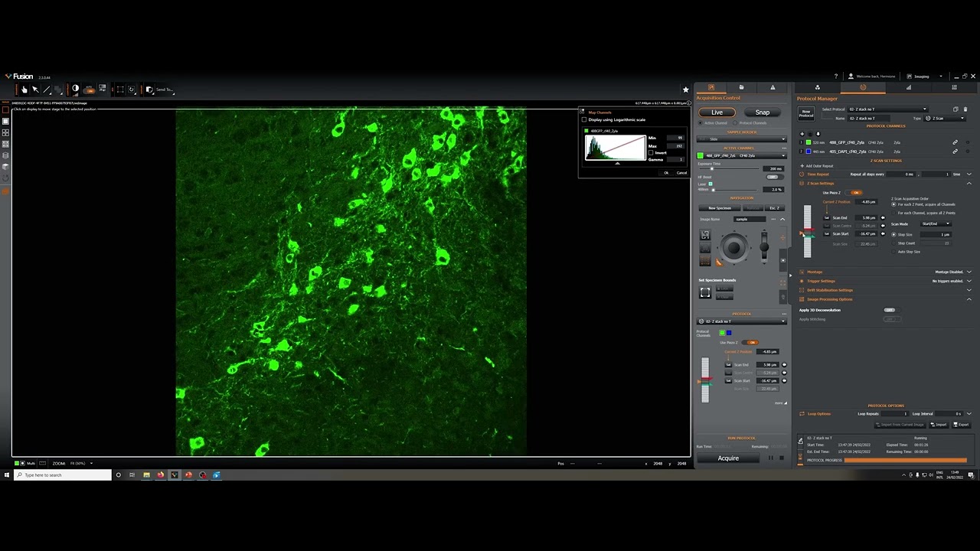This screenshot has height=551, width=980.
Task: Open the Scan Mode dropdown
Action: (936, 223)
